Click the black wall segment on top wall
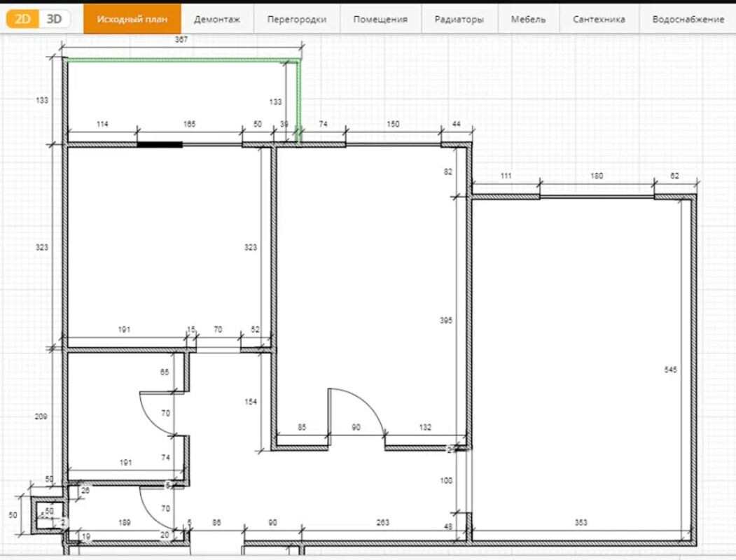Image resolution: width=736 pixels, height=560 pixels. click(160, 145)
